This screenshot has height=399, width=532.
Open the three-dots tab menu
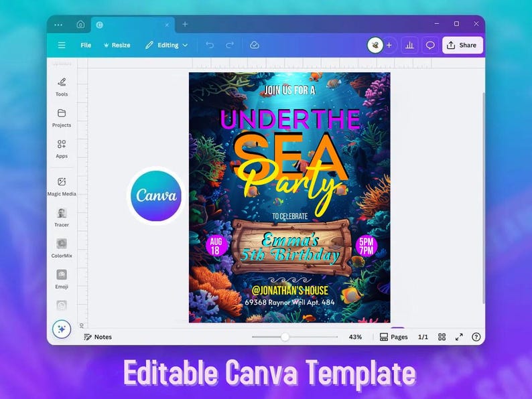(x=58, y=25)
